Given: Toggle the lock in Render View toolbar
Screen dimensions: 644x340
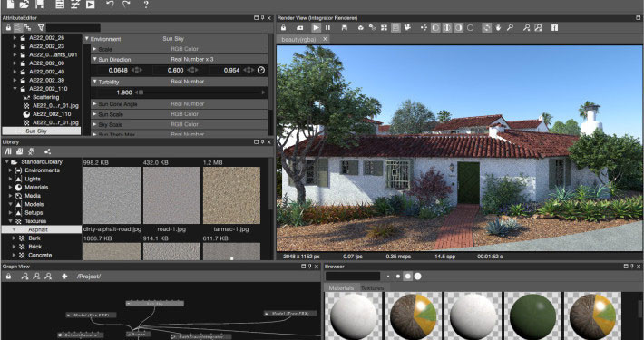Looking at the screenshot, I should (283, 28).
